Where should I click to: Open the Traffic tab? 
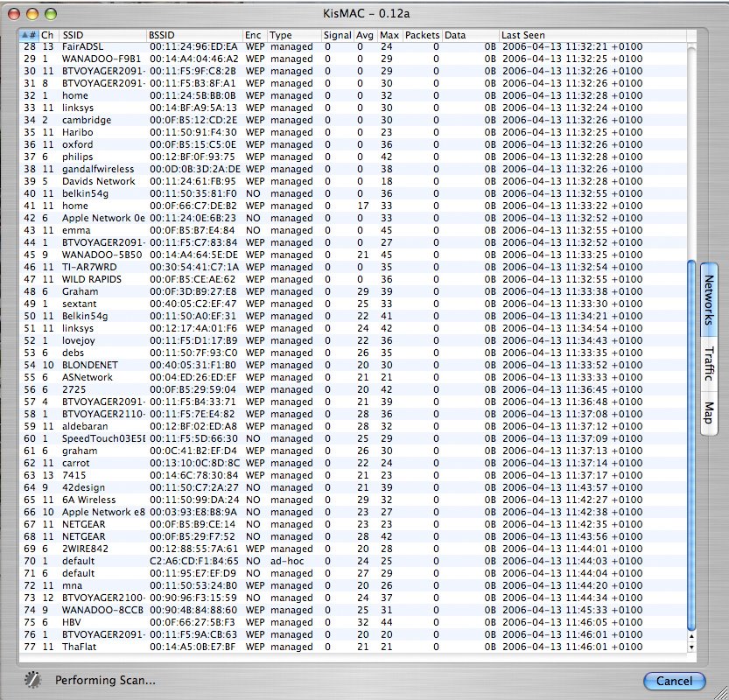pyautogui.click(x=709, y=363)
